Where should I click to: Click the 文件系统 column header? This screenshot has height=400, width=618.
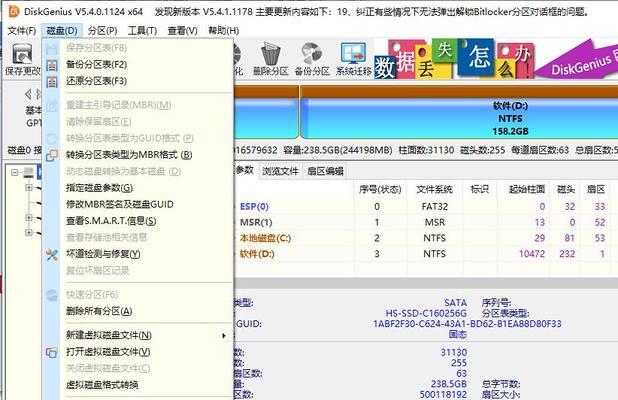coord(434,190)
